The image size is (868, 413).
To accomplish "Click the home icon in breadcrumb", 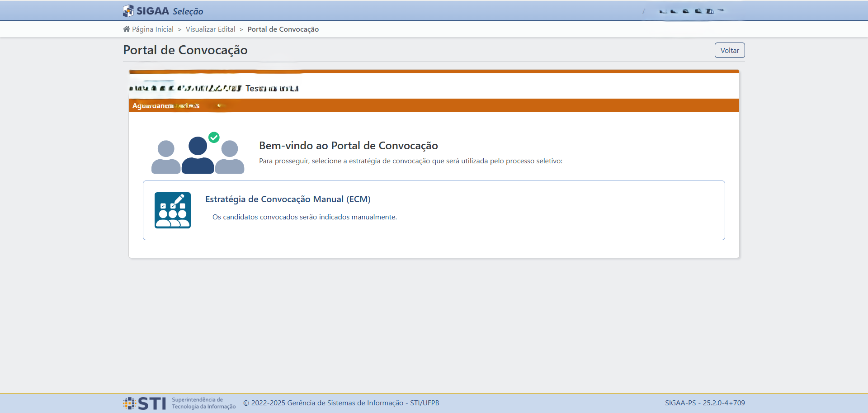I will click(x=126, y=29).
